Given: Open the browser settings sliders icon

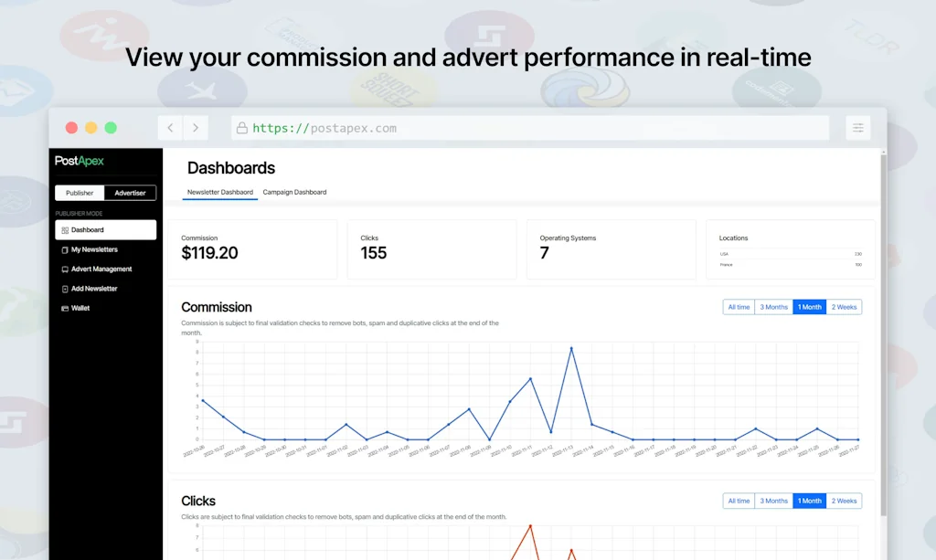Looking at the screenshot, I should (857, 128).
